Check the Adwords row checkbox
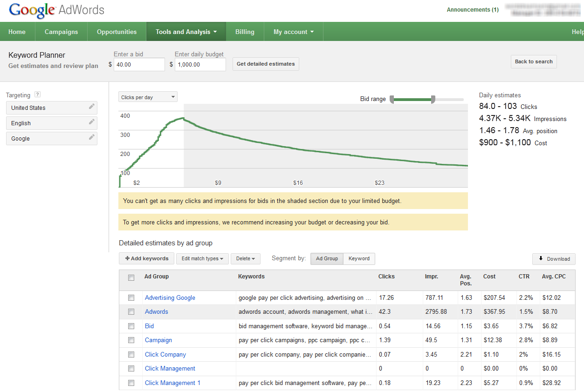 [x=131, y=312]
